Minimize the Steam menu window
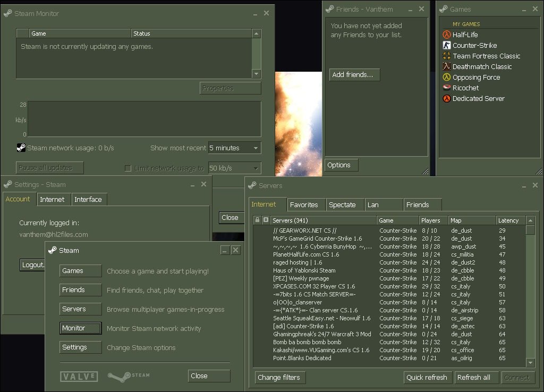The width and height of the screenshot is (544, 392). point(225,250)
